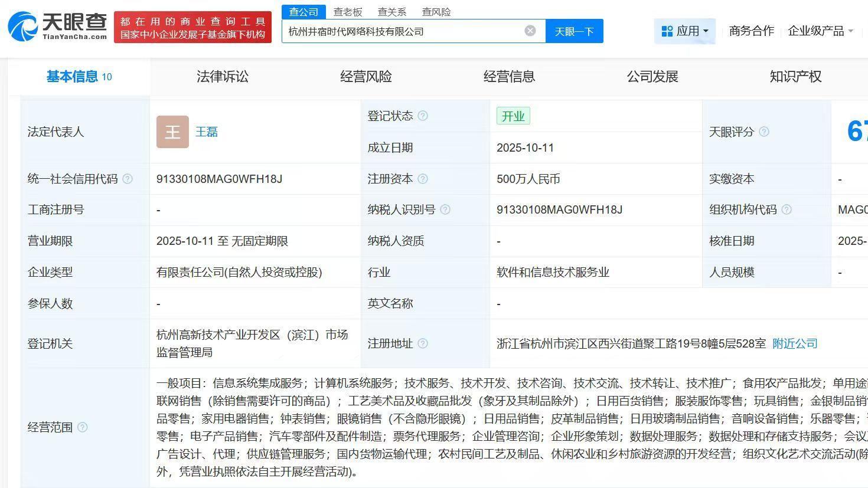Screen dimensions: 868x488
Task: Switch to the 查关系 search tab
Action: (392, 12)
